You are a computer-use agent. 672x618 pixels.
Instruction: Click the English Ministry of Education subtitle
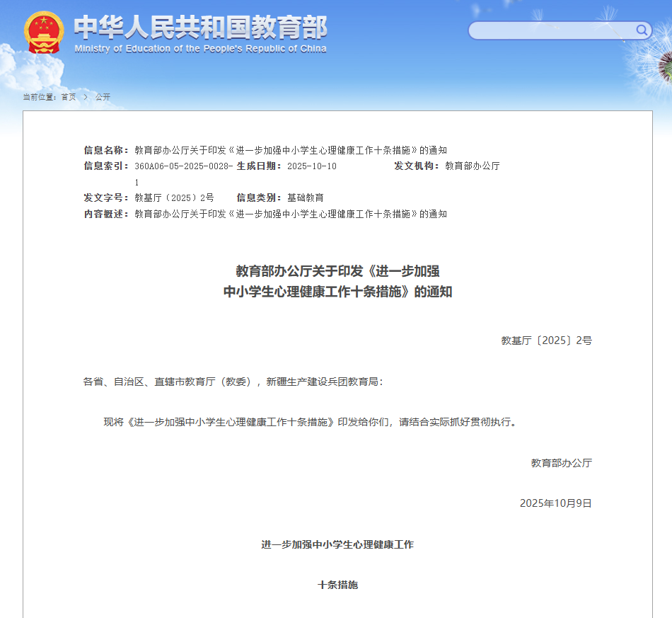200,49
